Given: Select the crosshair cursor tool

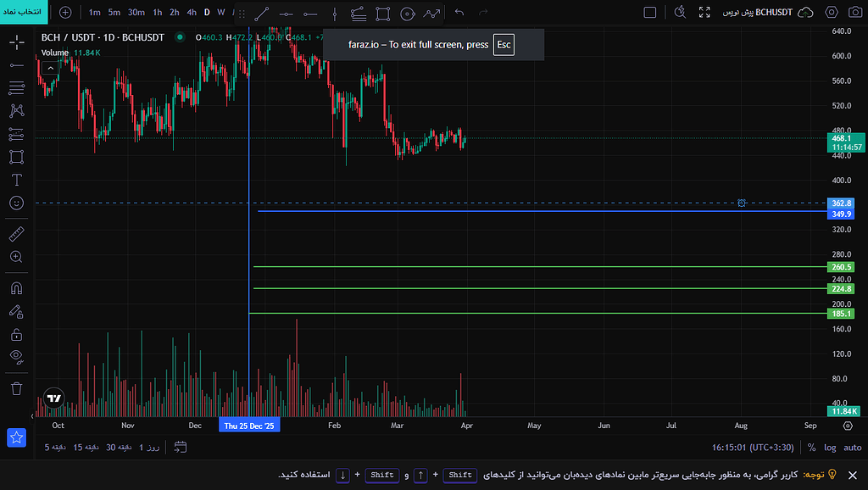Looking at the screenshot, I should pos(17,42).
